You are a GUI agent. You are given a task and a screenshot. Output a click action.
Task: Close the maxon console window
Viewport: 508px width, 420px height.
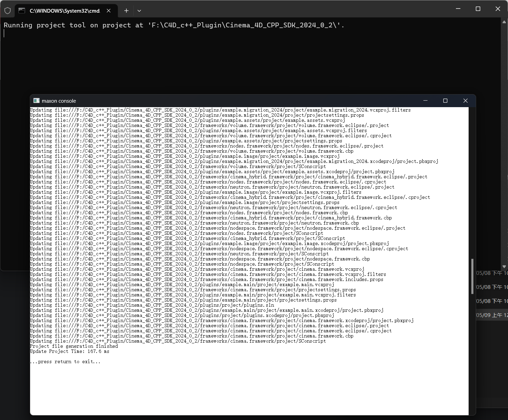click(465, 101)
